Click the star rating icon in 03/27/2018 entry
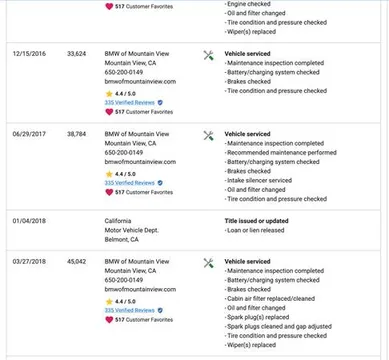389x360 pixels. click(x=109, y=302)
